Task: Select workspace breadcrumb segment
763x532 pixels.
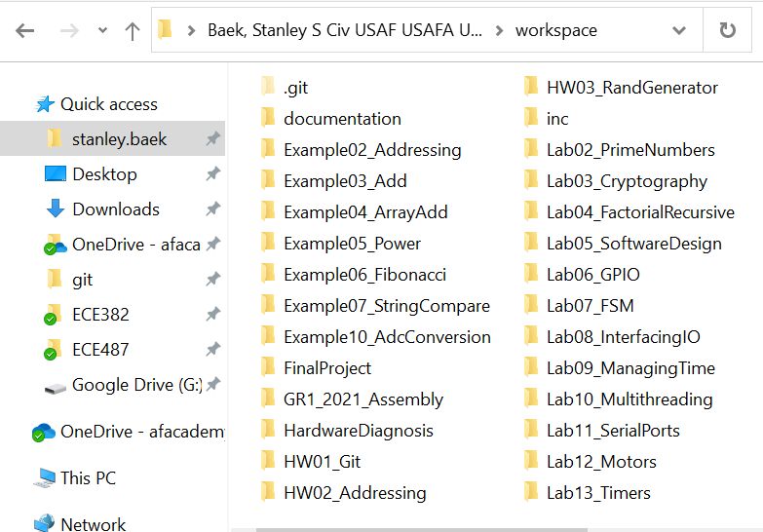Action: coord(556,30)
